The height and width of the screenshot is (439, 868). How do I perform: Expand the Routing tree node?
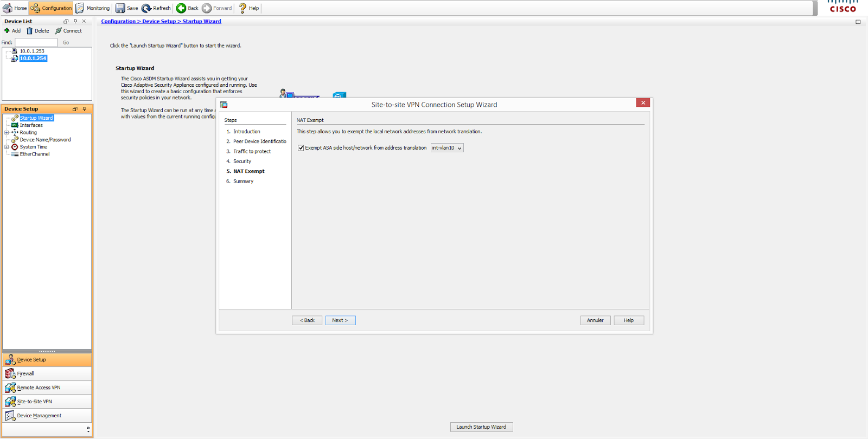[7, 132]
